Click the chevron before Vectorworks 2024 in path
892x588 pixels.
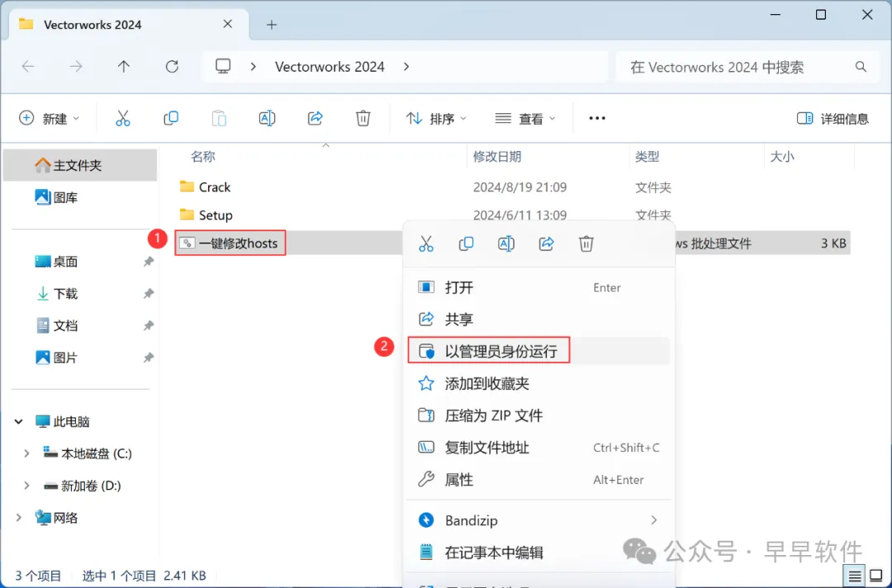[254, 67]
